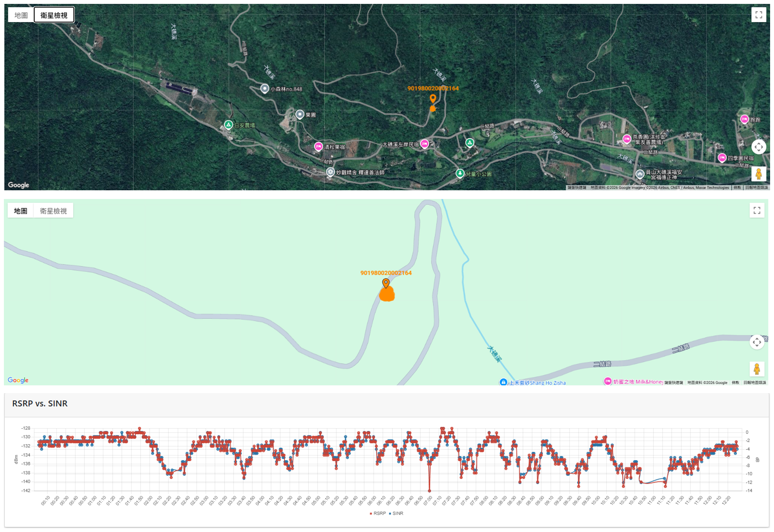Click camera controls on the lower map
The height and width of the screenshot is (532, 774).
[757, 342]
